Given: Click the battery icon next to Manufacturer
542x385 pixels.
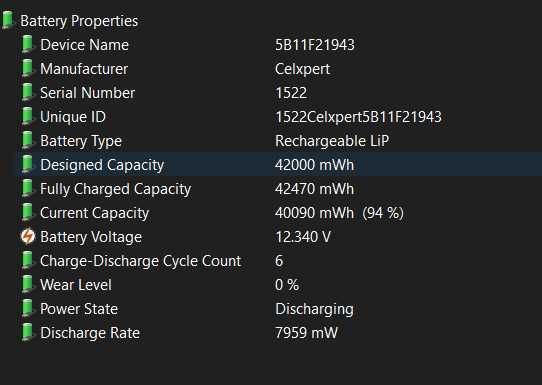Looking at the screenshot, I should coord(27,68).
